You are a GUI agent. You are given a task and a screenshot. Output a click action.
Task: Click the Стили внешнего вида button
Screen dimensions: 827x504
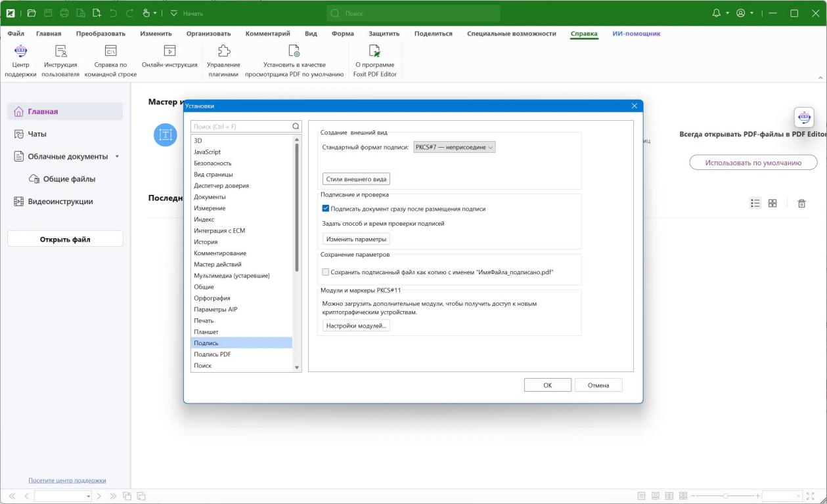pyautogui.click(x=357, y=178)
